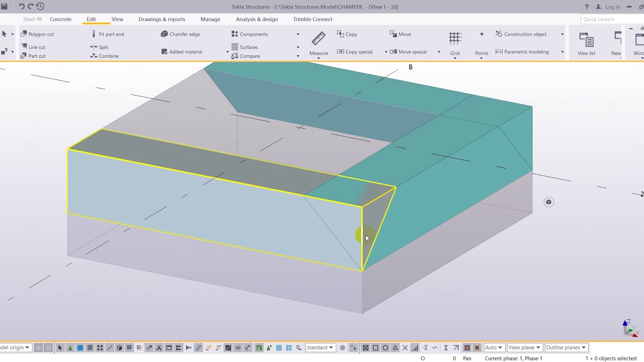This screenshot has height=362, width=644.
Task: Expand the Move special dropdown arrow
Action: pos(439,52)
